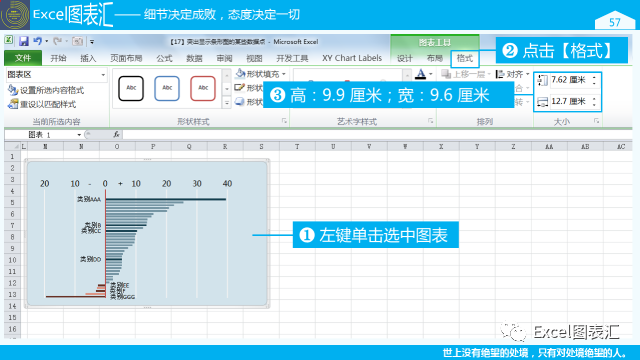Click the Undo arrow icon
Screen dimensions: 640x360
coord(38,41)
